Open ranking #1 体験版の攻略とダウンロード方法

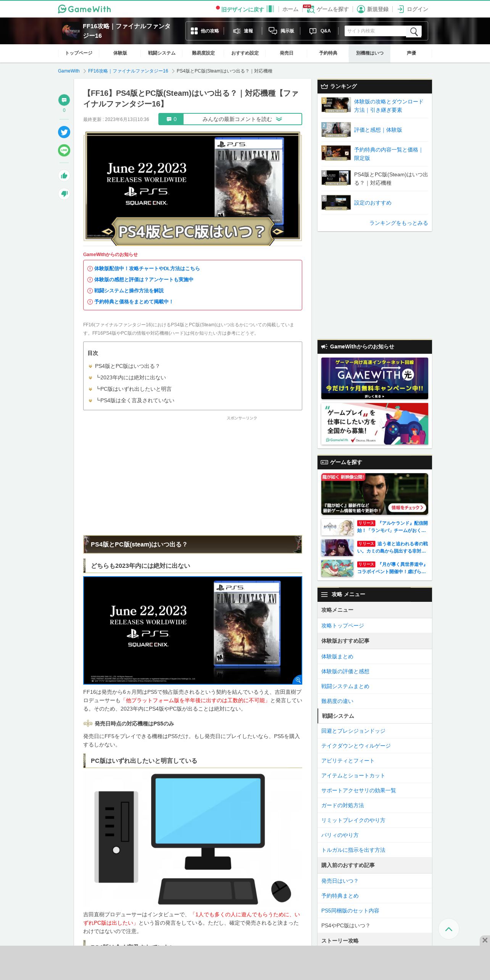click(x=388, y=106)
